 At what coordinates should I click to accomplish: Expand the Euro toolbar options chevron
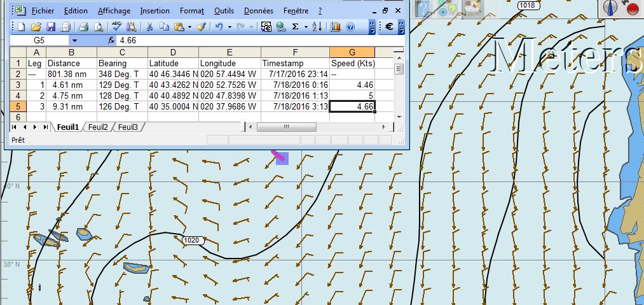401,27
